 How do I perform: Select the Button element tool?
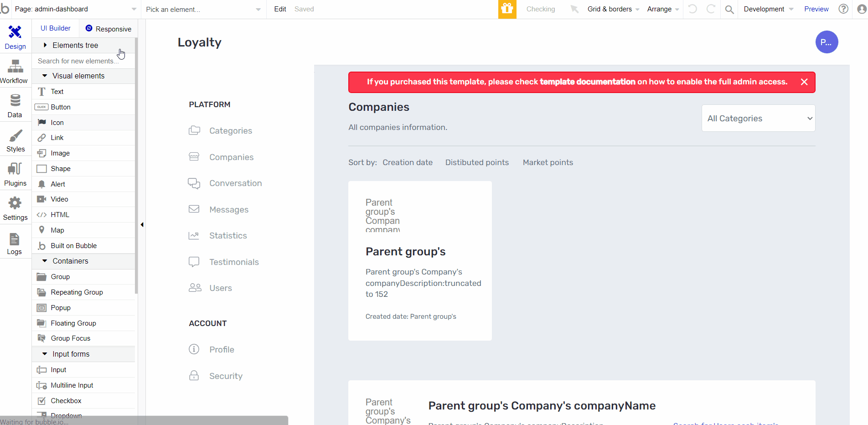(x=83, y=107)
